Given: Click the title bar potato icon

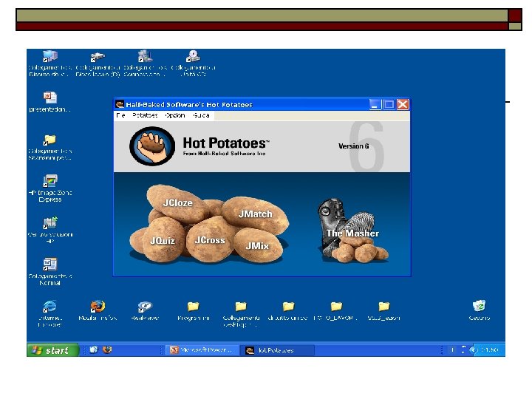Looking at the screenshot, I should click(120, 104).
